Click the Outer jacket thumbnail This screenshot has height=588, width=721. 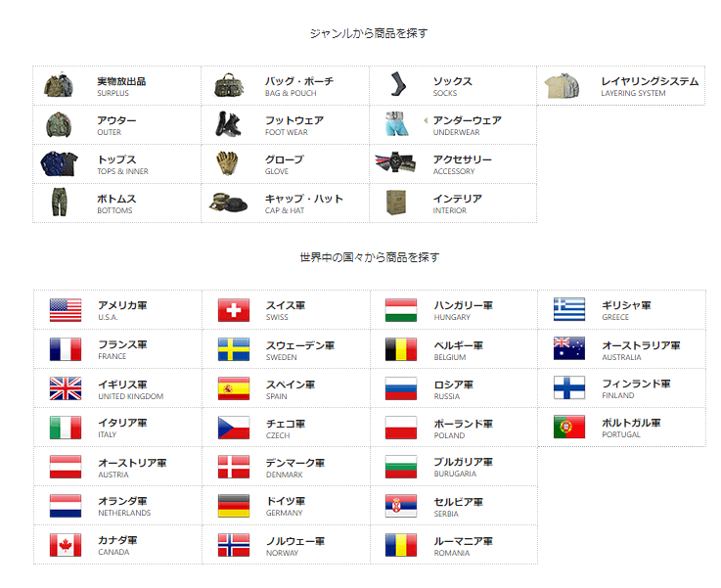(x=59, y=124)
